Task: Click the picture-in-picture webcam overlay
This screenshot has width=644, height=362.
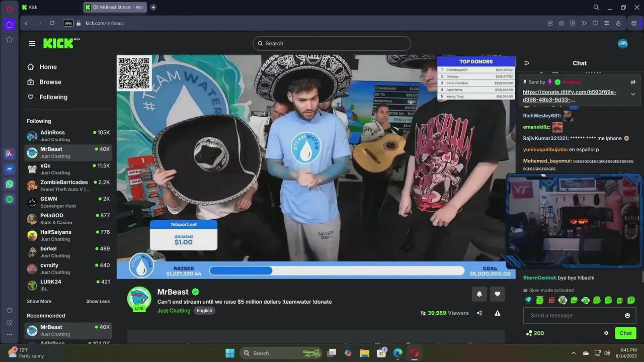Action: point(574,220)
